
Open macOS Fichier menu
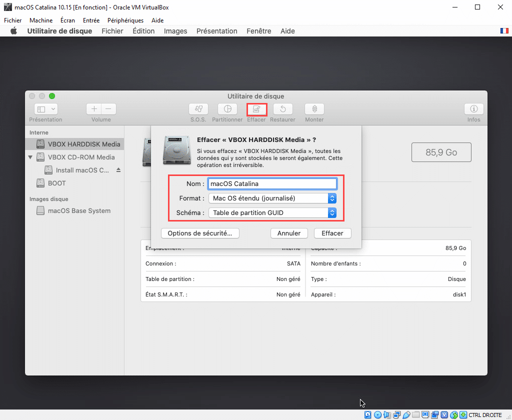[112, 31]
